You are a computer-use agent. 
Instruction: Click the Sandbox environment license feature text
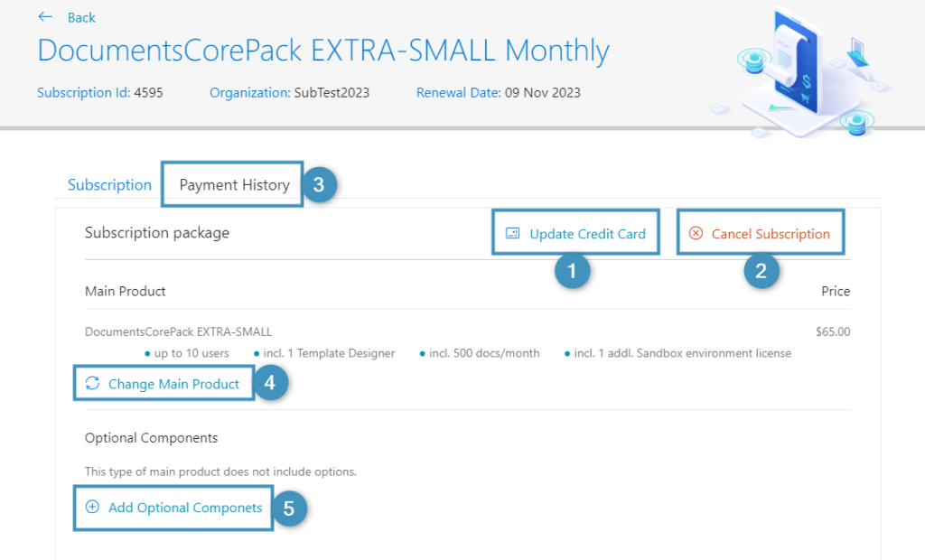[x=683, y=353]
